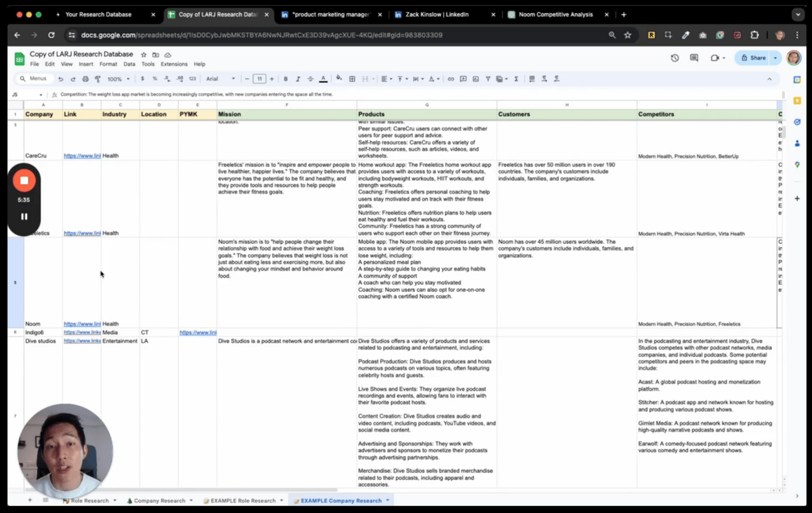
Task: Click the move to folder icon
Action: [x=155, y=55]
